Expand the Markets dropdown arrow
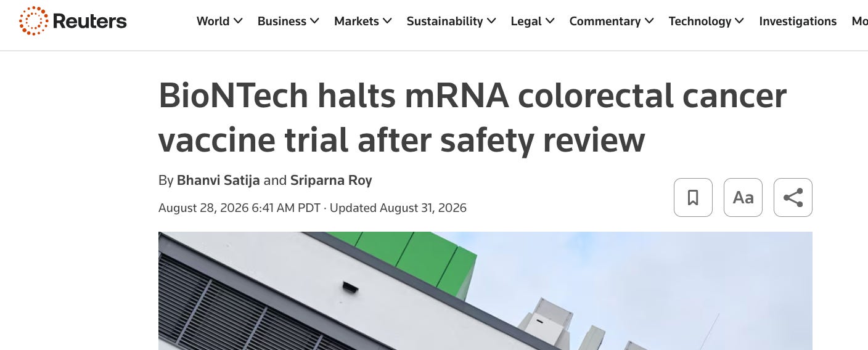868x350 pixels. pyautogui.click(x=387, y=21)
